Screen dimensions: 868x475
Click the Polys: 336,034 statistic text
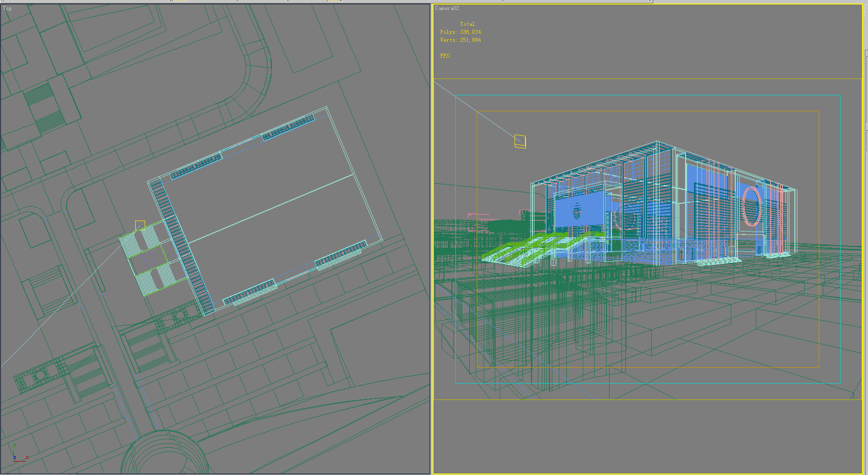460,32
